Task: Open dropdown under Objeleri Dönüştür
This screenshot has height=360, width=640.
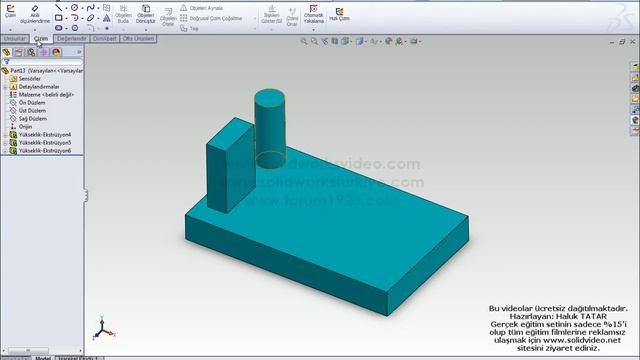Action: [x=146, y=30]
